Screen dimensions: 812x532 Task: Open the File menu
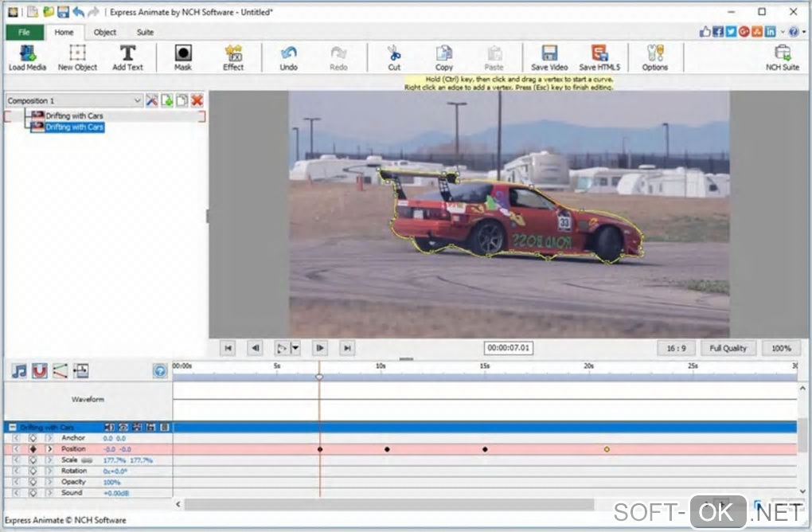(x=24, y=33)
